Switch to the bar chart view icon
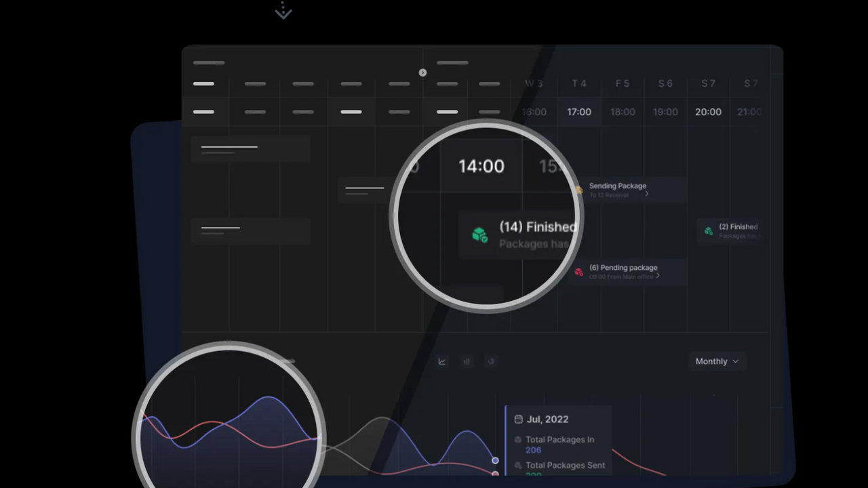868x488 pixels. click(x=467, y=361)
